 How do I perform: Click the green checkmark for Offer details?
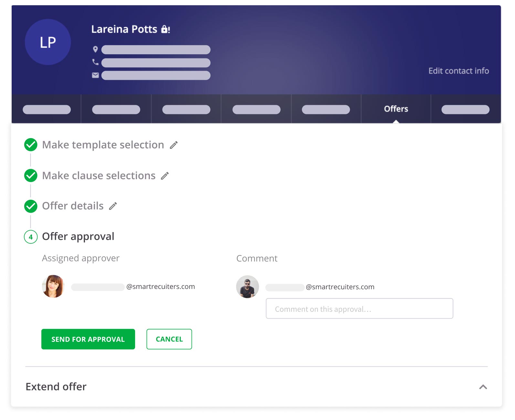point(31,206)
